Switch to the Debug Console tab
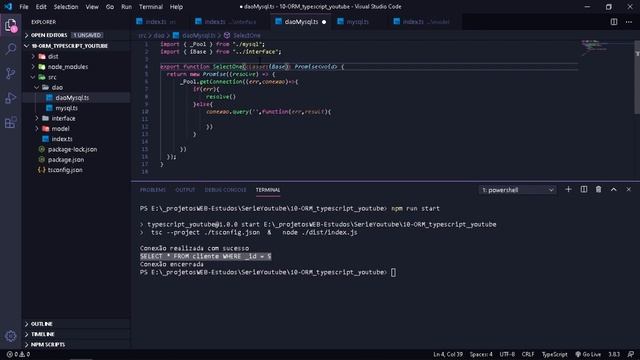The image size is (640, 360). tap(225, 190)
